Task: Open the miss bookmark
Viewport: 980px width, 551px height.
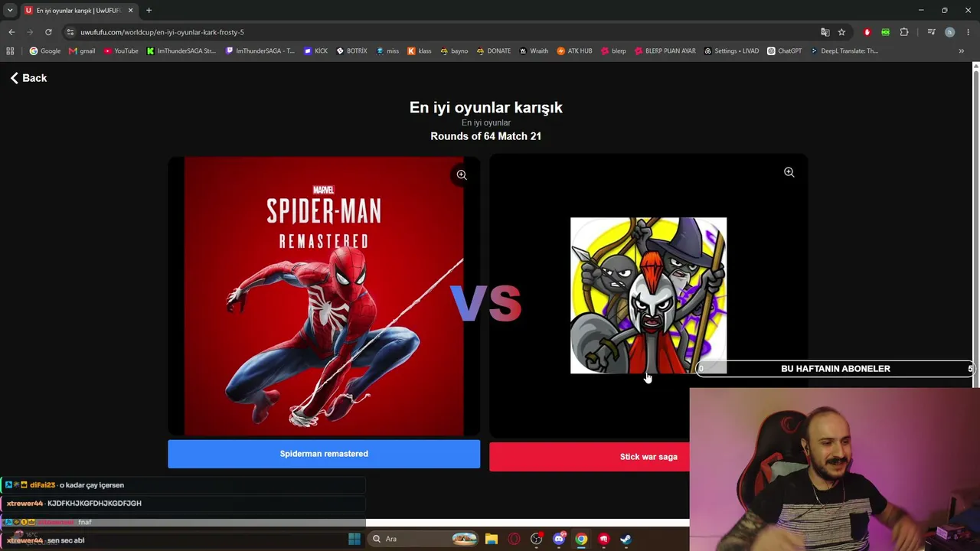Action: coord(387,51)
